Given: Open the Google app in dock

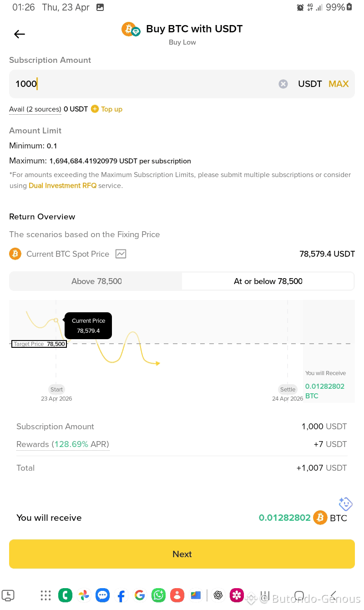Looking at the screenshot, I should pyautogui.click(x=140, y=595).
